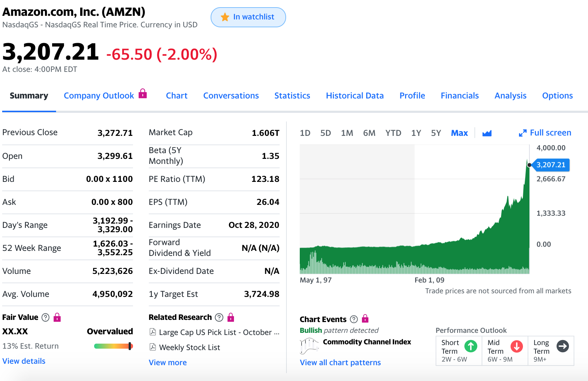588x381 pixels.
Task: Select the 1D chart range
Action: point(305,133)
